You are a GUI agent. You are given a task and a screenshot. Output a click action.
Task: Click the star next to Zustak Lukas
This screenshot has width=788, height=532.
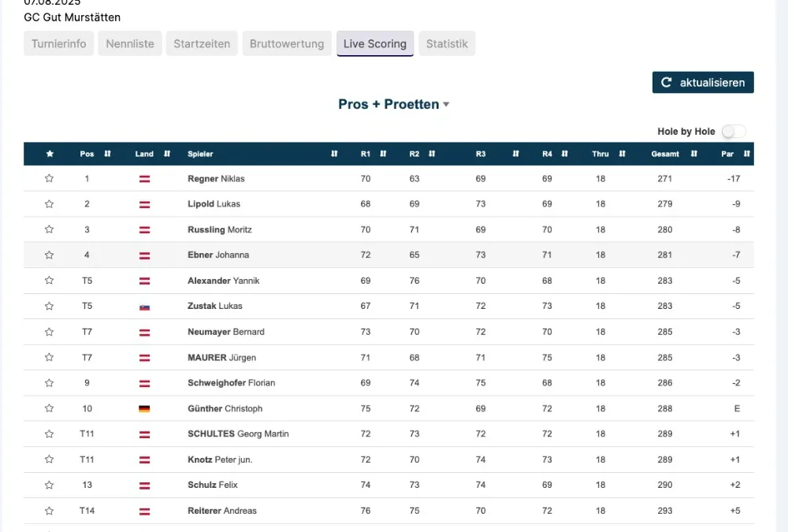coord(50,307)
